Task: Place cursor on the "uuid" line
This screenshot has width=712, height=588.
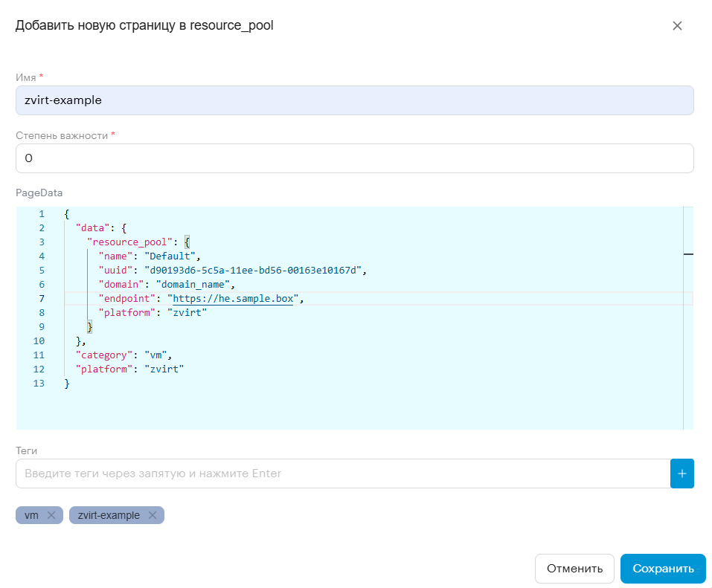Action: point(232,271)
